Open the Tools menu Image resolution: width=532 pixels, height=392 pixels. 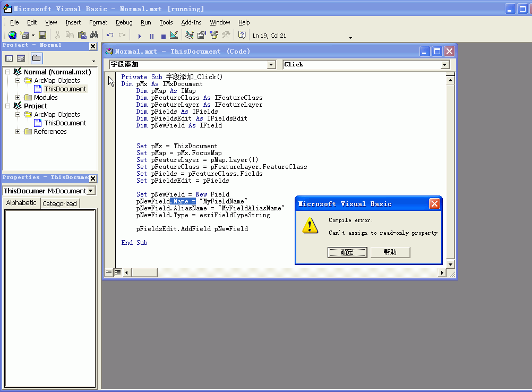click(x=166, y=22)
